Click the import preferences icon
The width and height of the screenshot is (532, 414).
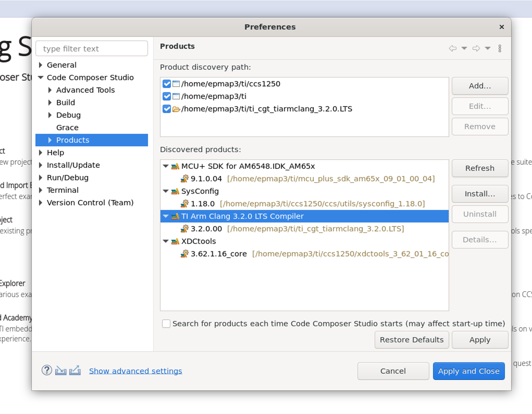click(61, 371)
